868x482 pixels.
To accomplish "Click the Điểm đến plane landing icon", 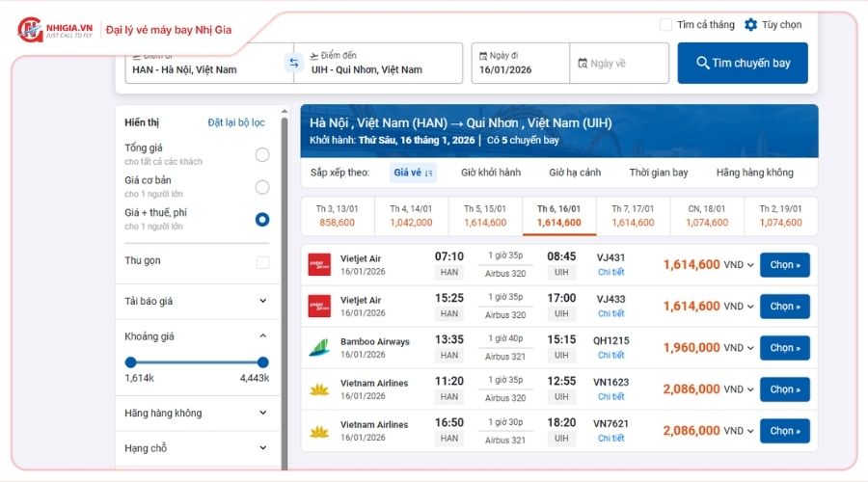I will [313, 56].
